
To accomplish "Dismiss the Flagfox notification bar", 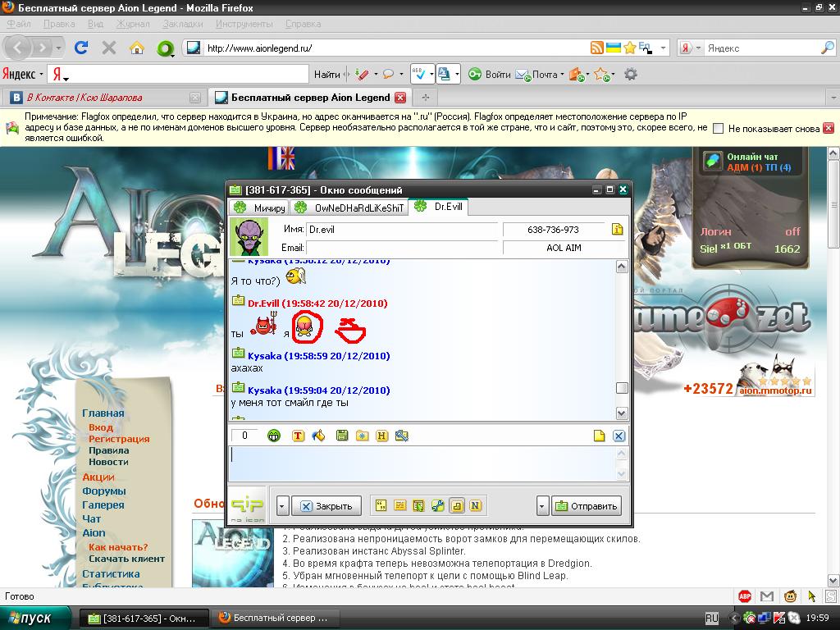I will point(829,128).
